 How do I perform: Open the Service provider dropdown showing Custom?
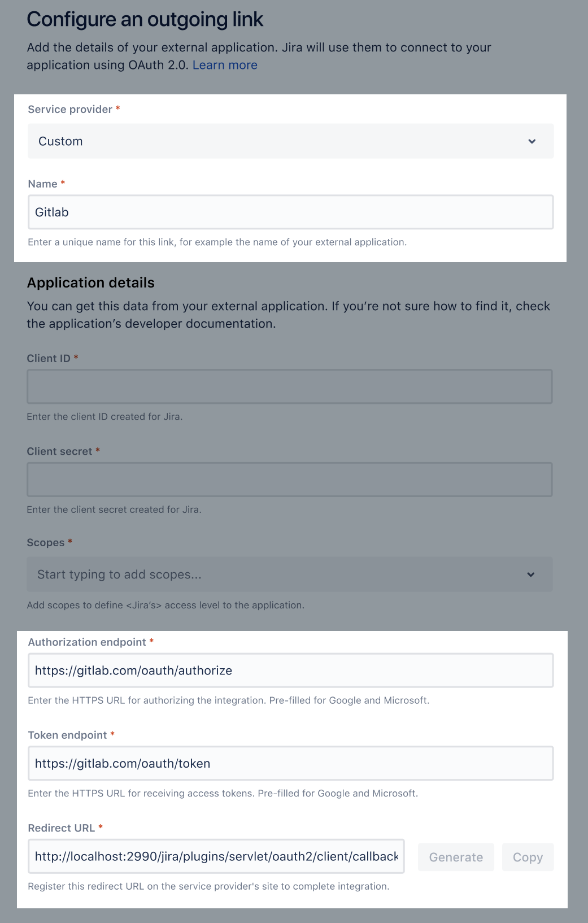click(282, 141)
